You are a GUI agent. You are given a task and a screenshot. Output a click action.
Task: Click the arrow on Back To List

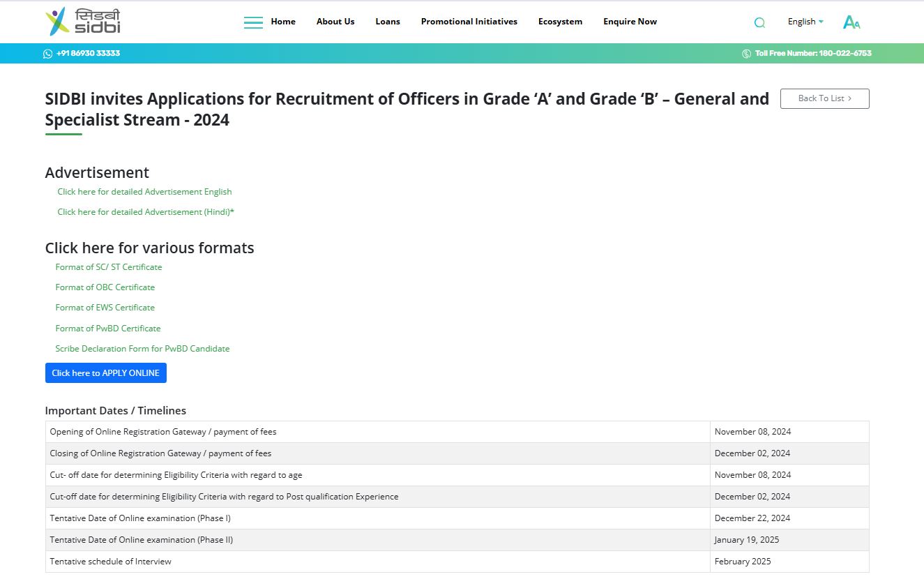tap(849, 98)
